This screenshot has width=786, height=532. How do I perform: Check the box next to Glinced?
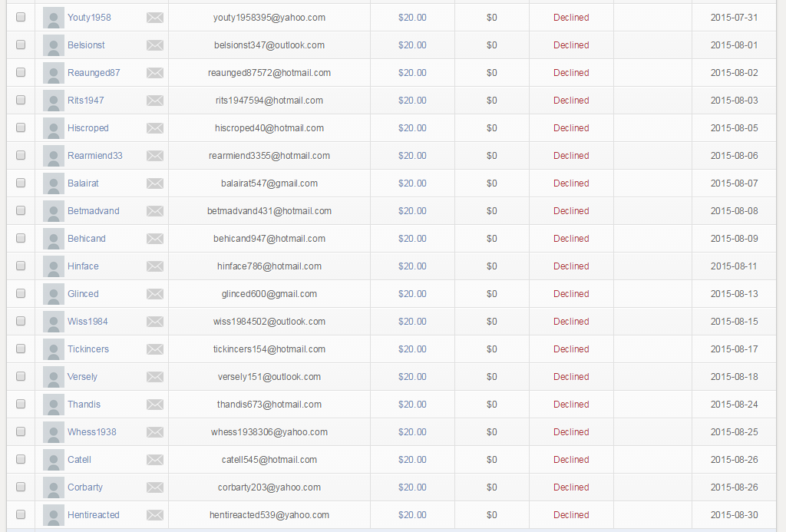click(x=21, y=294)
